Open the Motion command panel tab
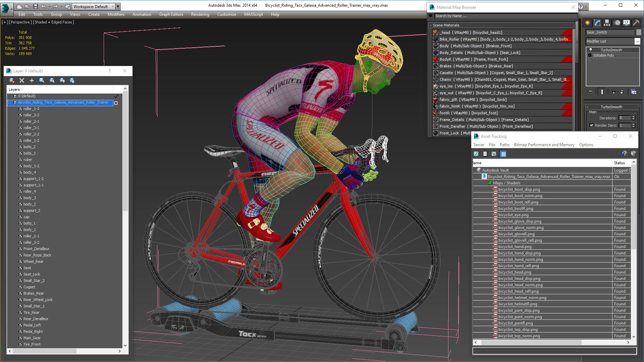Screen dimensions: 644x362 pos(617,23)
